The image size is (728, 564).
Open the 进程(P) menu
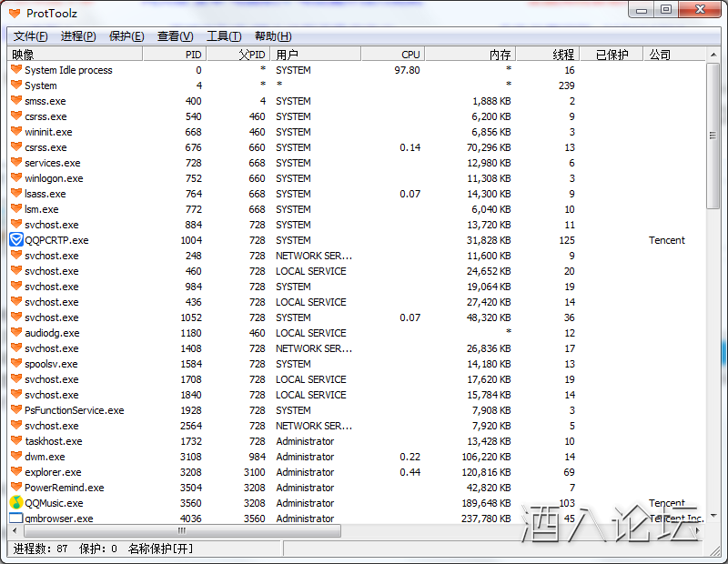pos(78,36)
